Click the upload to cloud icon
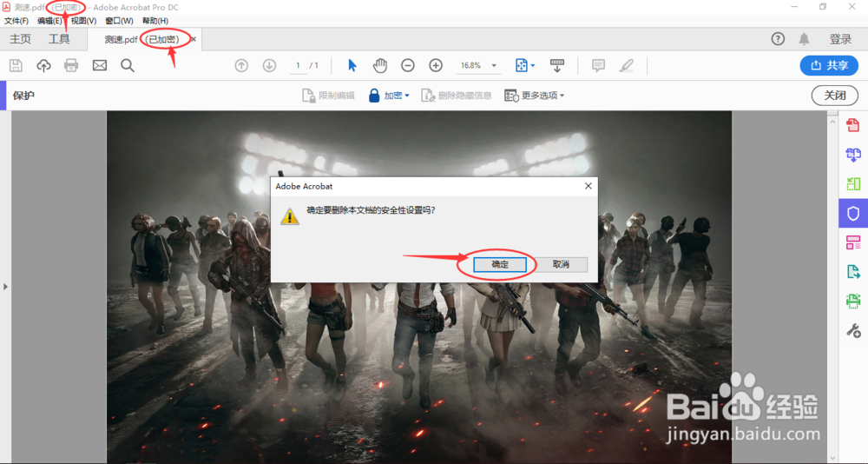Image resolution: width=868 pixels, height=464 pixels. pyautogui.click(x=43, y=65)
